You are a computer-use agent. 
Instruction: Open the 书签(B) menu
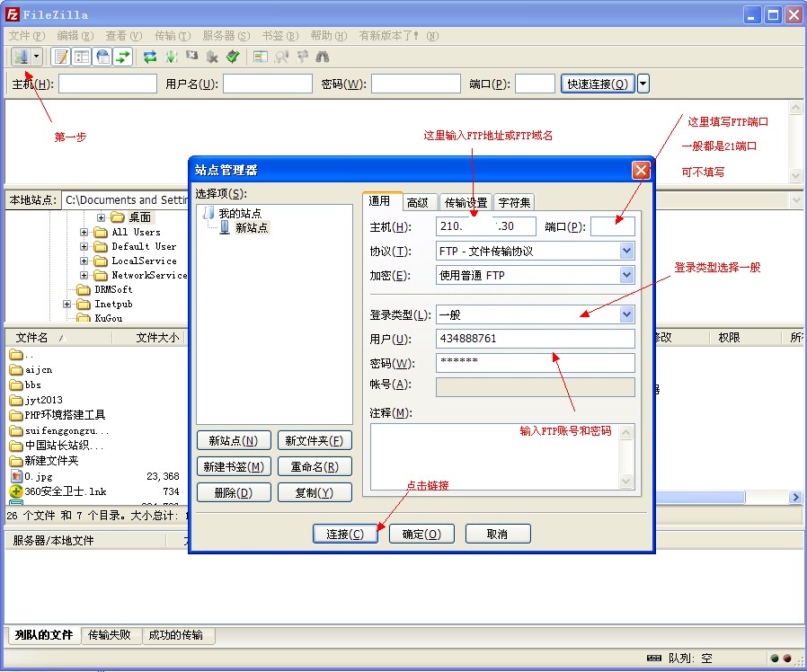coord(280,36)
